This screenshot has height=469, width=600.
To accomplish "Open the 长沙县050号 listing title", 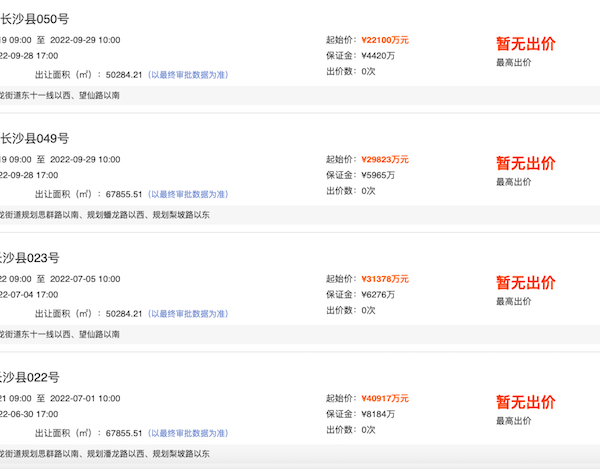I will [x=34, y=19].
